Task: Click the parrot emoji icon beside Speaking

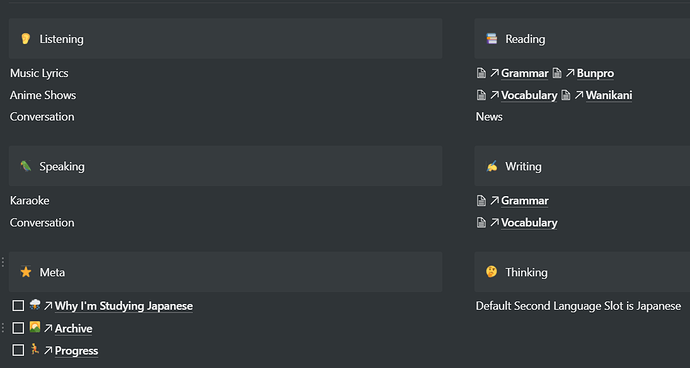Action: point(26,166)
